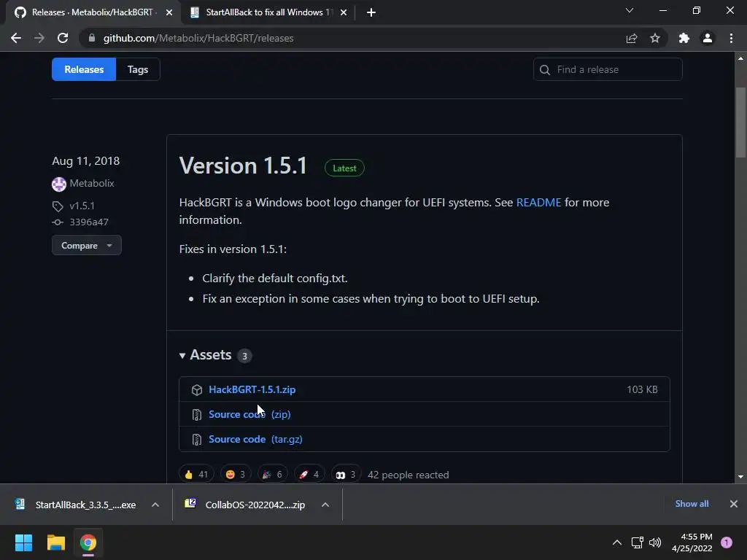Open the tab search chevron in title bar
The height and width of the screenshot is (560, 747).
coord(630,10)
